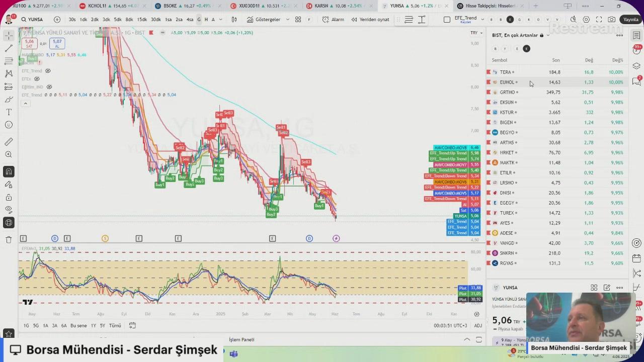
Task: Open symbol search for YUNSA
Action: tap(32, 20)
